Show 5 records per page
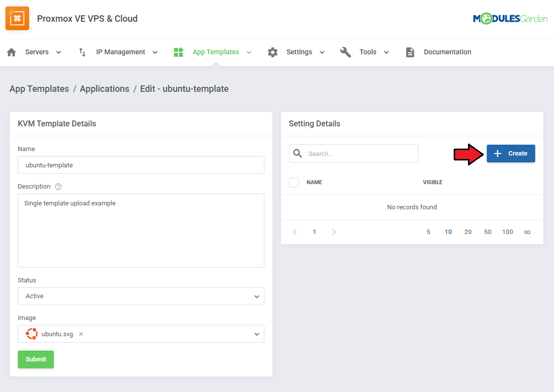 coord(428,232)
